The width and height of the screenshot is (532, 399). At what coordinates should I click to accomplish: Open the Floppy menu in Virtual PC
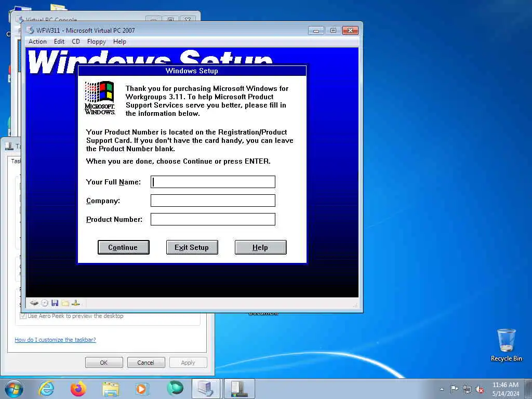(x=96, y=42)
